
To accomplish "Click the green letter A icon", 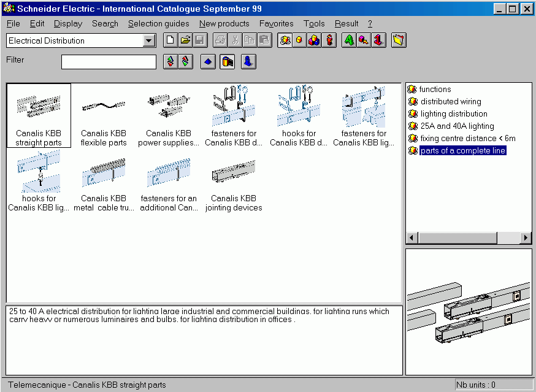I will [349, 40].
